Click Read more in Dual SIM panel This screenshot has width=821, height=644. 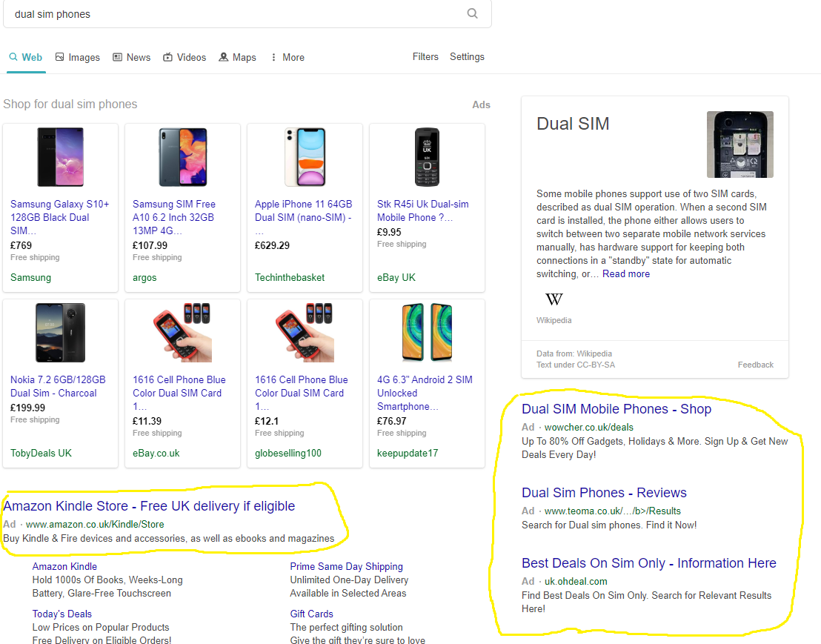pos(625,274)
